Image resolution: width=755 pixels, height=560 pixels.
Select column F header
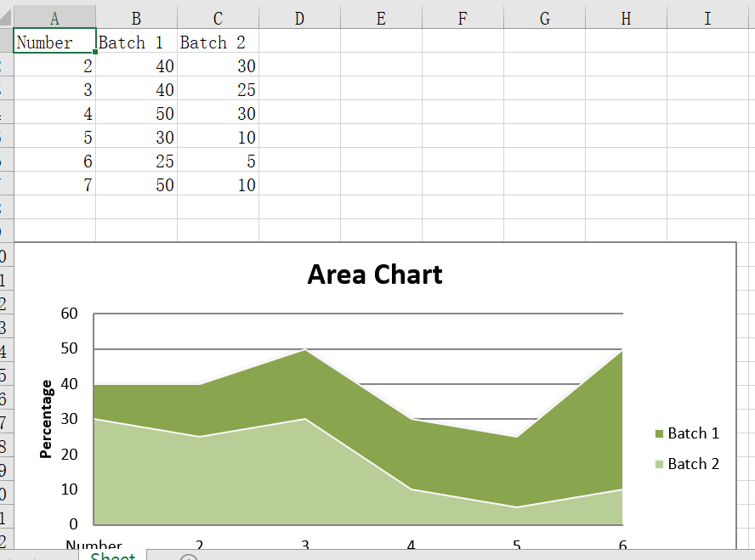click(463, 18)
